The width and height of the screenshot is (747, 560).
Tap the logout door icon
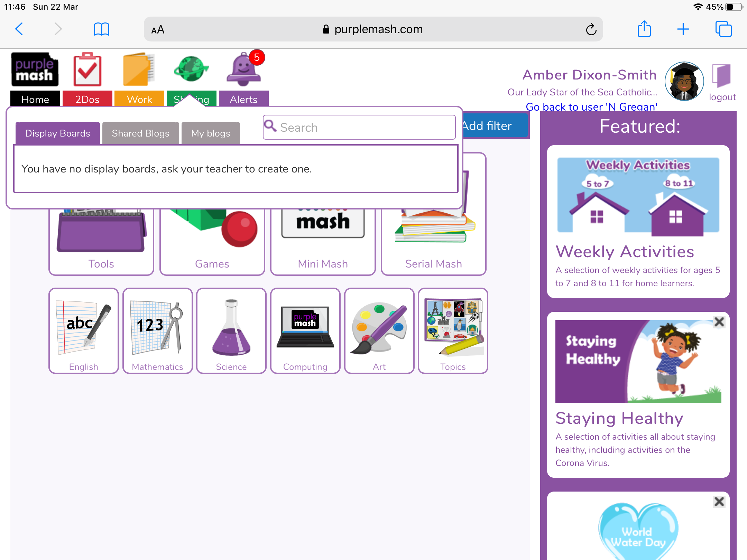click(x=721, y=77)
